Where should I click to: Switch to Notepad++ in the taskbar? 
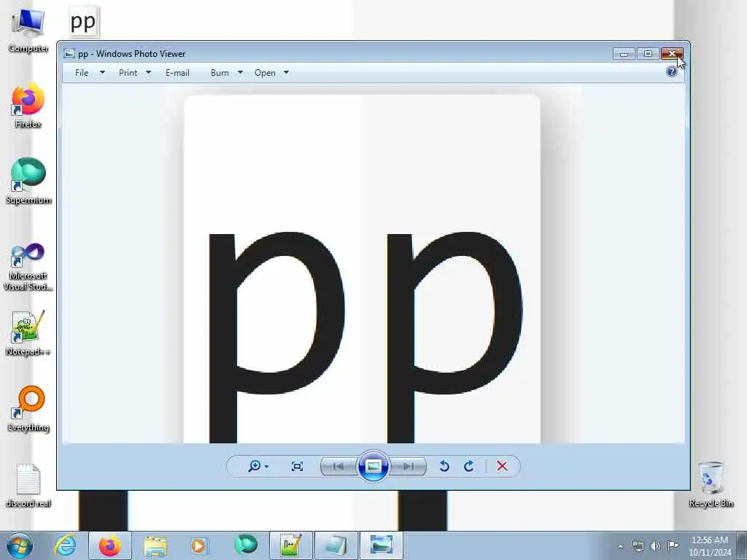pyautogui.click(x=290, y=545)
